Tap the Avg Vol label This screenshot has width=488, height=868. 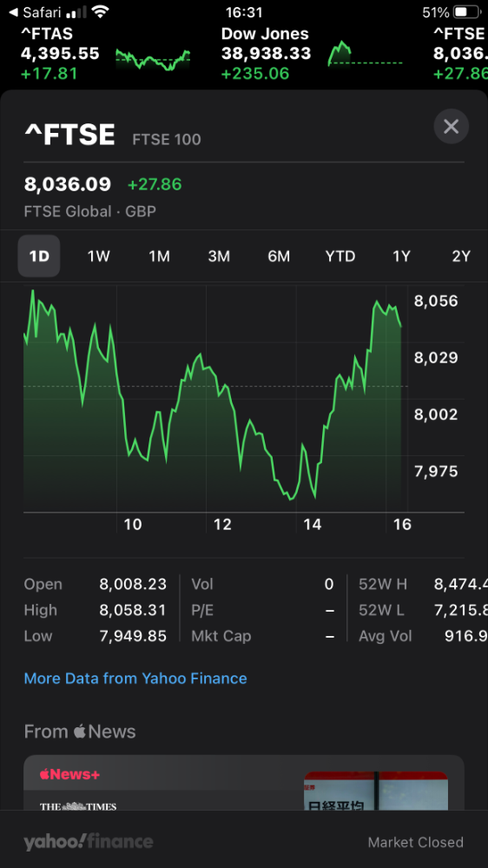(x=385, y=636)
